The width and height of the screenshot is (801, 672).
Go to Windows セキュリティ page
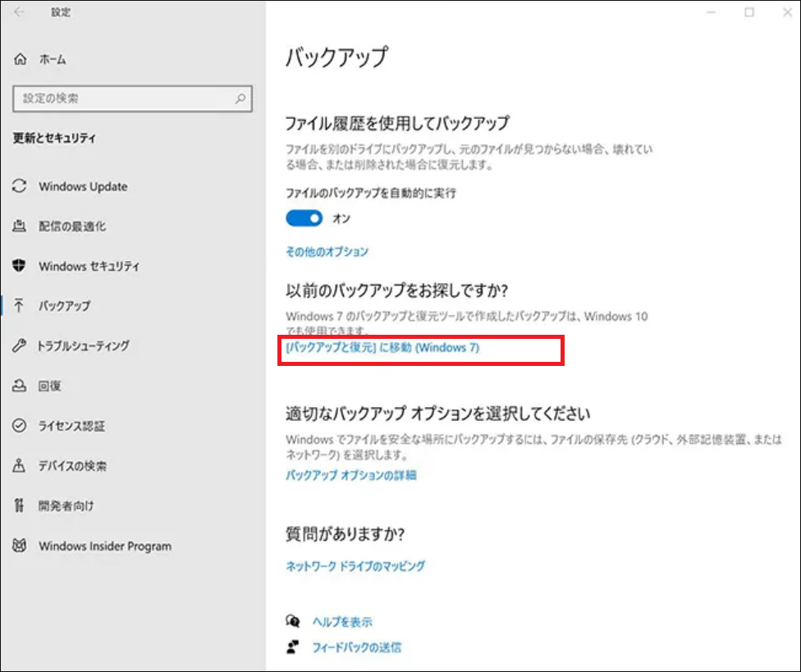[89, 266]
